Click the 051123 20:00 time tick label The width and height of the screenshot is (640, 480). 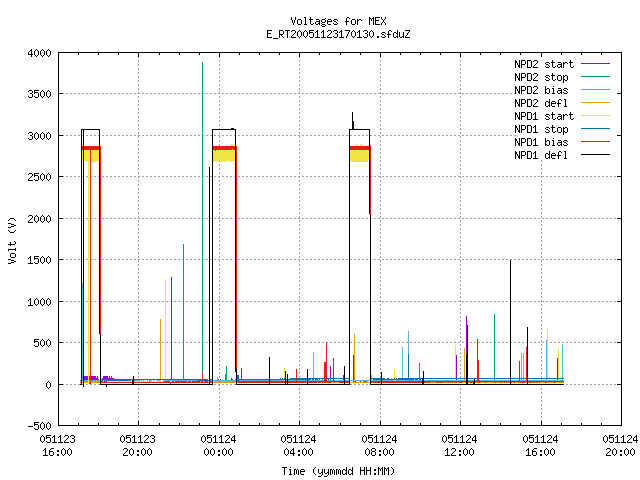138,446
